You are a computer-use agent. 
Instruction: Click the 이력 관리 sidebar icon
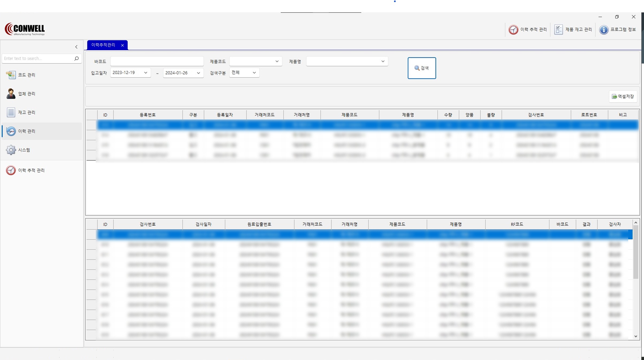(11, 131)
